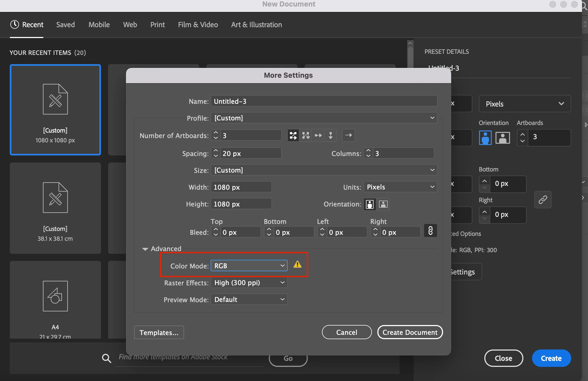Open the Color Mode RGB dropdown

(x=249, y=266)
